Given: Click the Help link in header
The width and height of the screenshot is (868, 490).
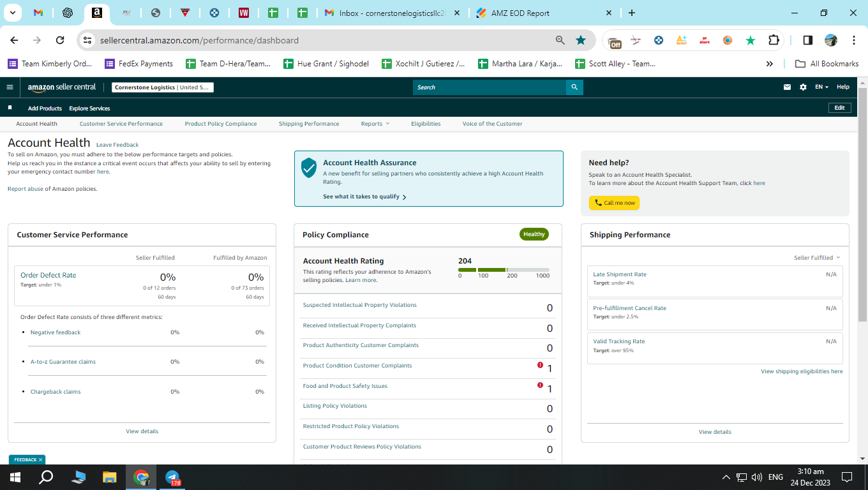Looking at the screenshot, I should pos(843,87).
